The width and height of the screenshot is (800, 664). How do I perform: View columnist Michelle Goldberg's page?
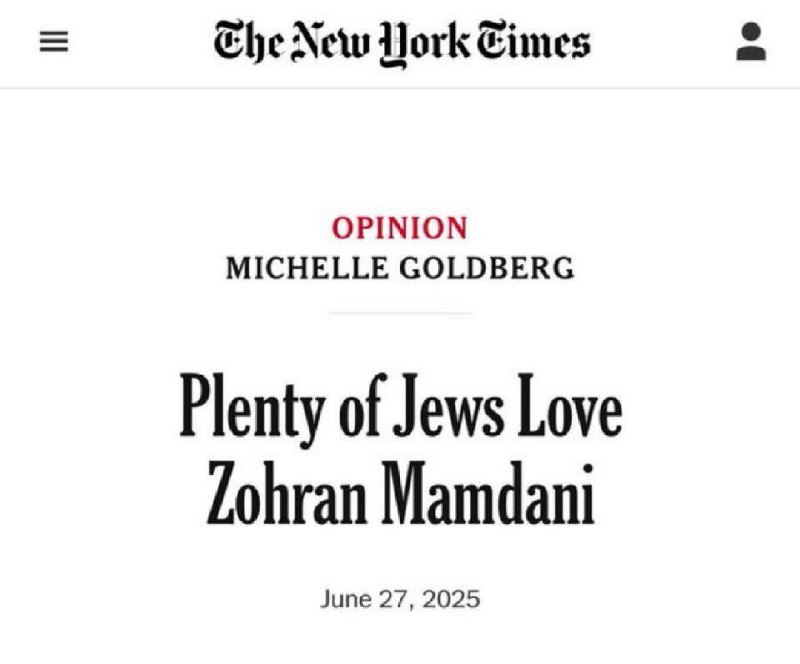400,268
